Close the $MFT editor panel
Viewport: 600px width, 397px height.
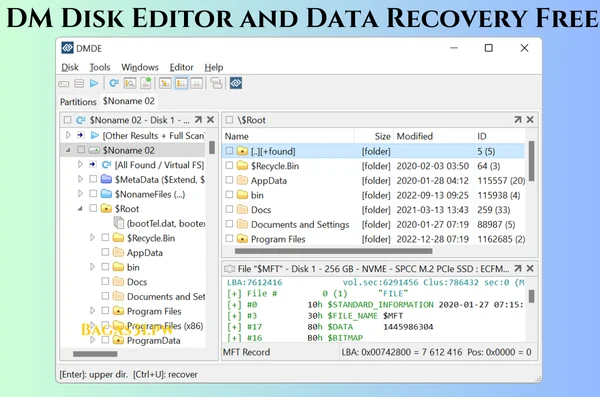530,269
